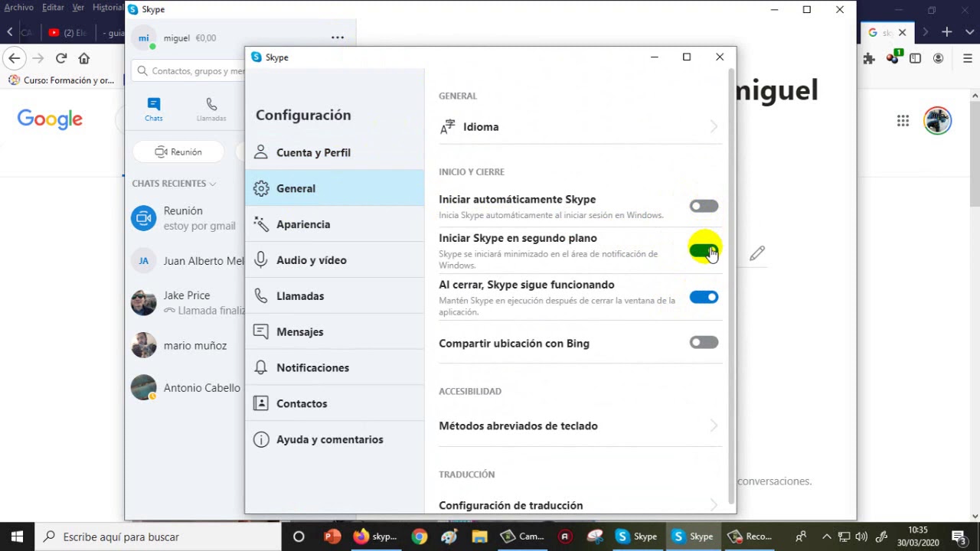
Task: Toggle Iniciar Skype en segundo plano switch
Action: click(x=704, y=250)
